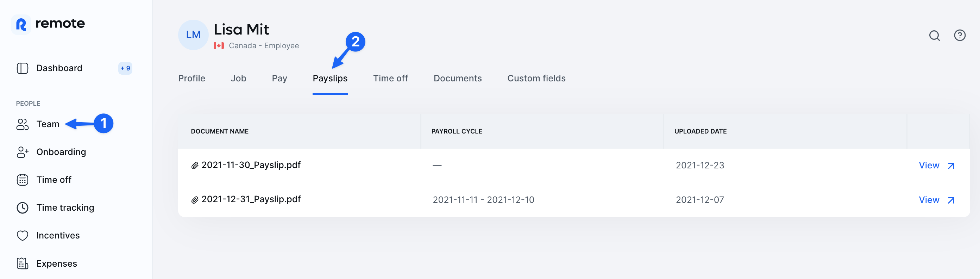This screenshot has height=279, width=980.
Task: Click uploaded date 2021-12-23
Action: coord(699,166)
